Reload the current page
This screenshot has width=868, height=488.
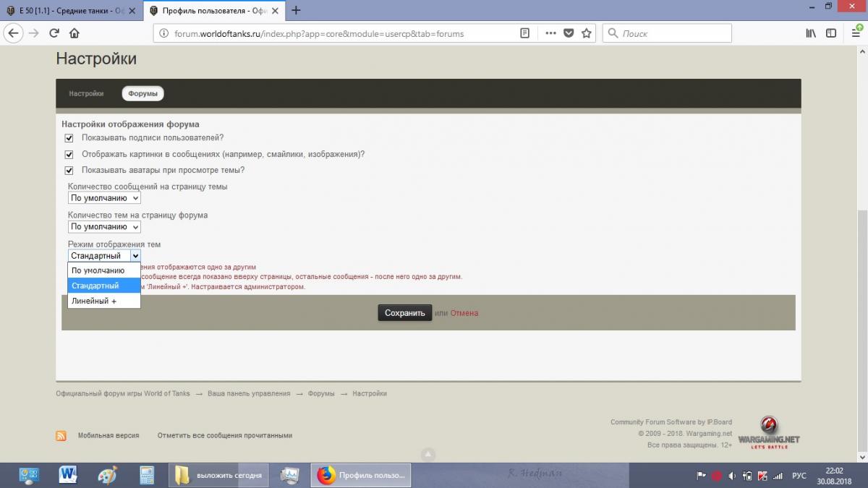click(54, 33)
